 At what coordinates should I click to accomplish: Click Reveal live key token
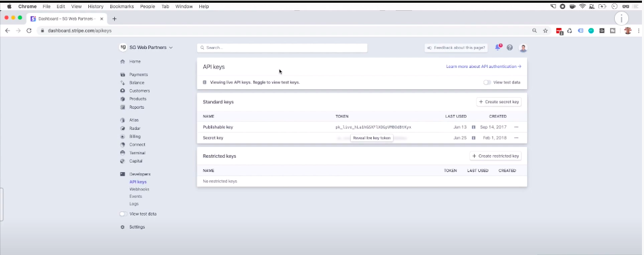coord(372,138)
